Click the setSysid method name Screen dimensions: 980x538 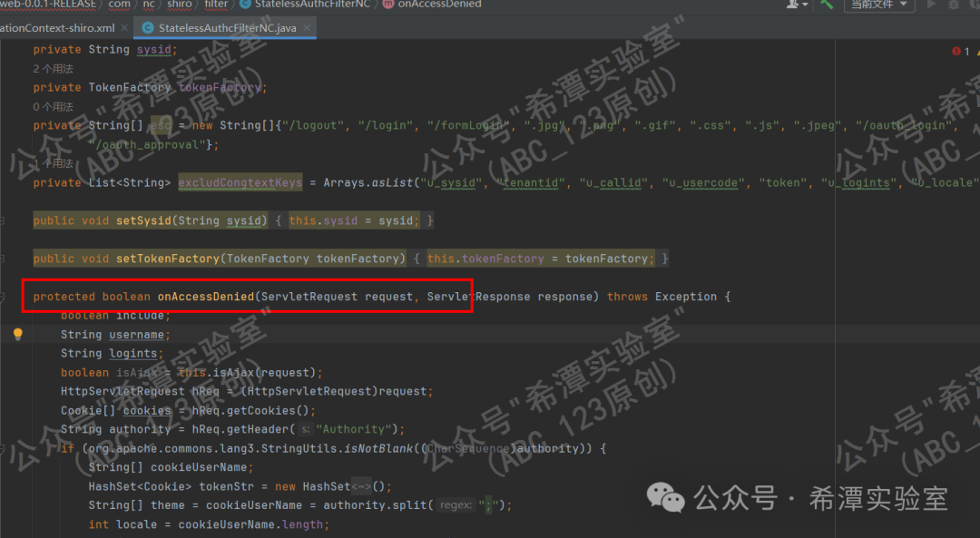143,220
